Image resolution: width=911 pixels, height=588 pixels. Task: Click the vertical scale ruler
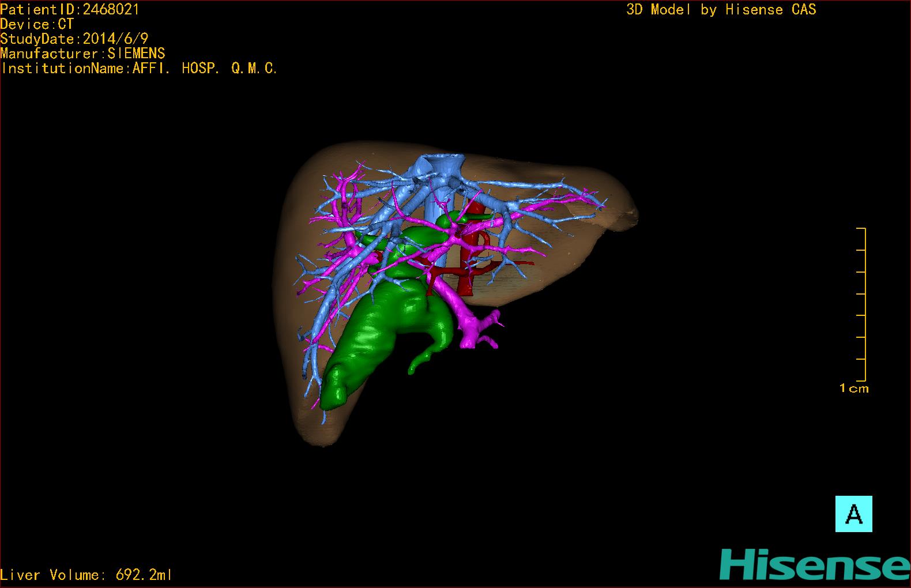862,304
